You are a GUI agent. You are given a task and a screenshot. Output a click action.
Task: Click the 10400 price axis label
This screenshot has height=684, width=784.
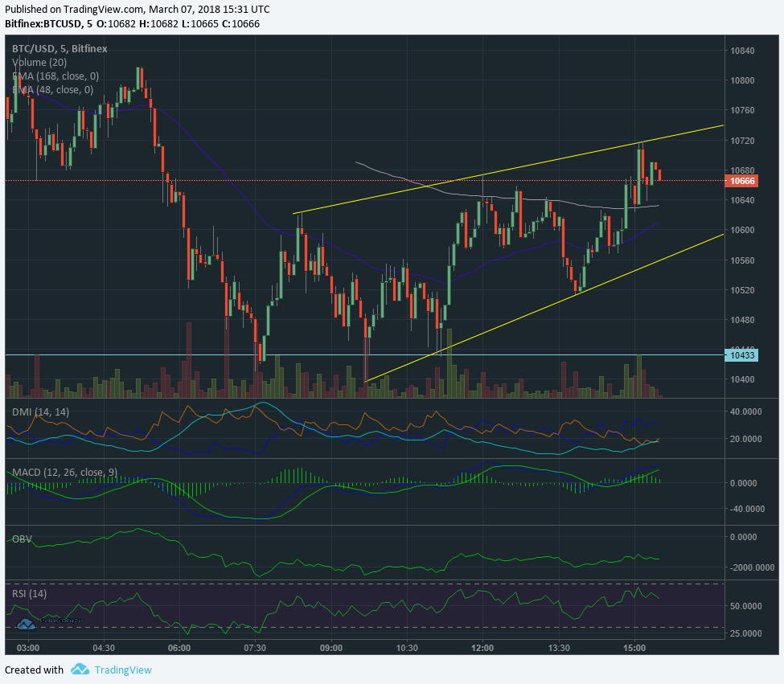click(742, 379)
